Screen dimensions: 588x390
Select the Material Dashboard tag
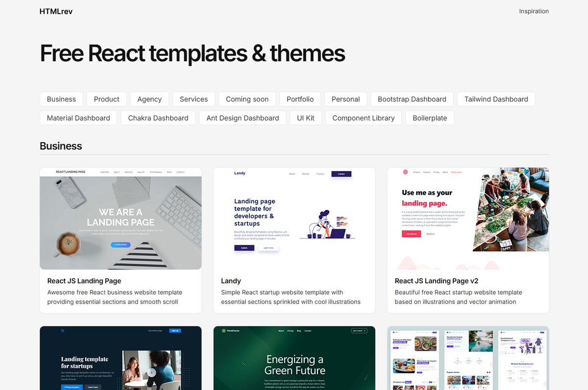(x=78, y=118)
